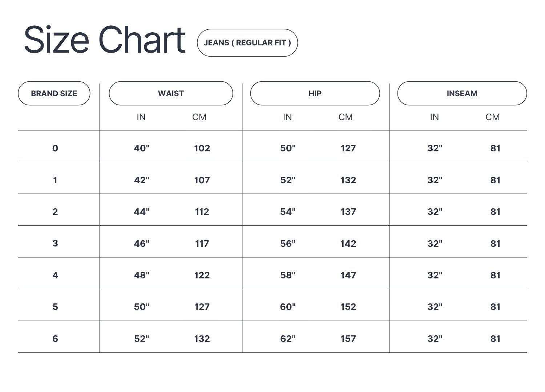The image size is (545, 392).
Task: Click the 56" hip measurement cell
Action: (x=288, y=244)
